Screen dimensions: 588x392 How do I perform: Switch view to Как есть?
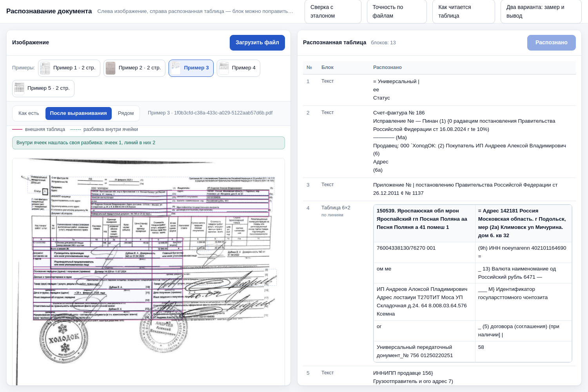29,113
